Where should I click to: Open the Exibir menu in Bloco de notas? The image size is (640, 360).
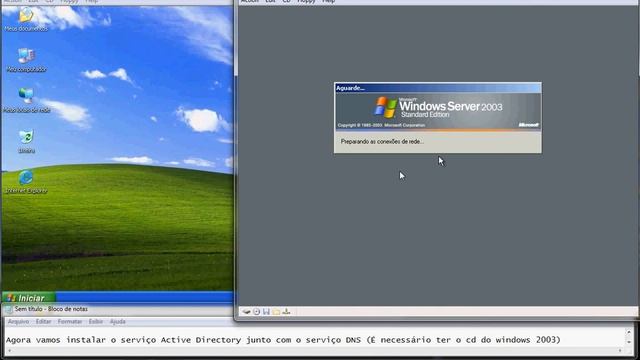[96, 322]
